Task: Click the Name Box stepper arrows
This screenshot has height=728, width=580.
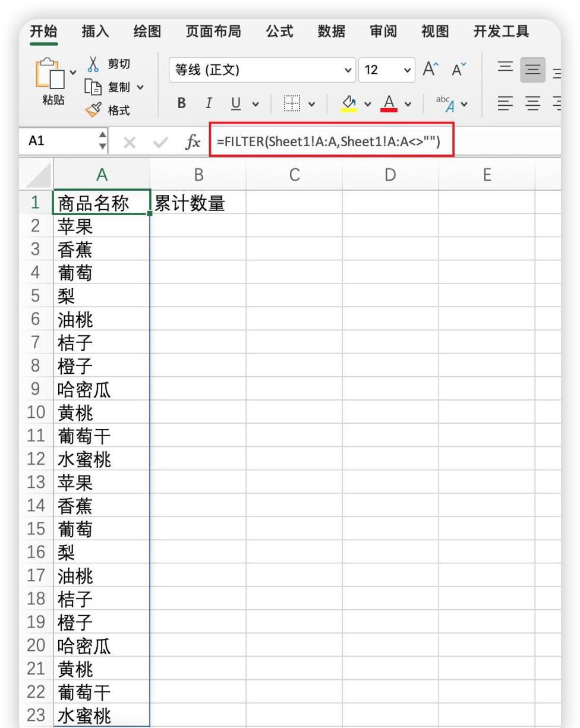Action: 103,141
